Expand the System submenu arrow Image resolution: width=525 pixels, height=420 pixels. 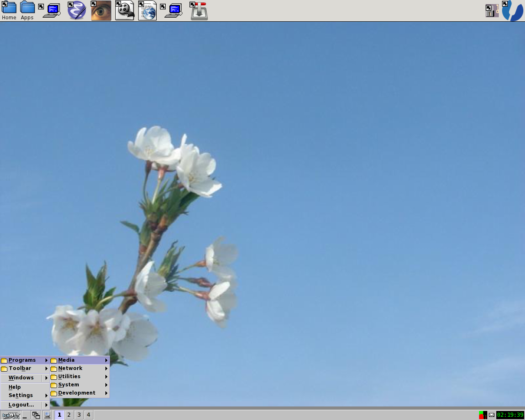tap(106, 385)
